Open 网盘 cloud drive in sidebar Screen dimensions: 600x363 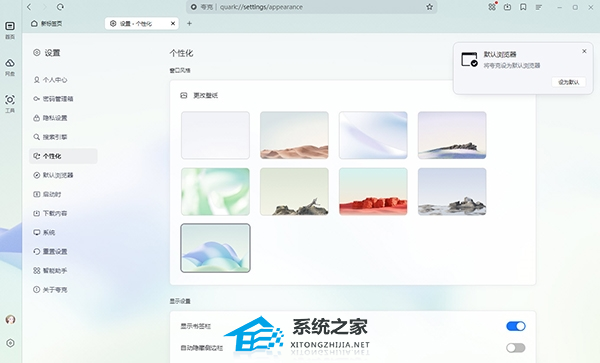point(10,67)
